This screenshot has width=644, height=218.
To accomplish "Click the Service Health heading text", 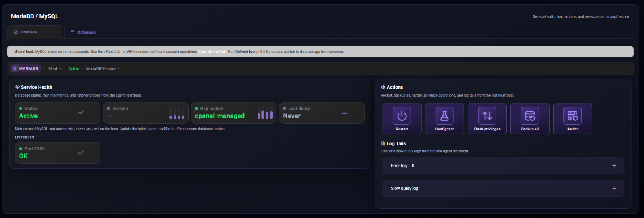I will point(36,87).
